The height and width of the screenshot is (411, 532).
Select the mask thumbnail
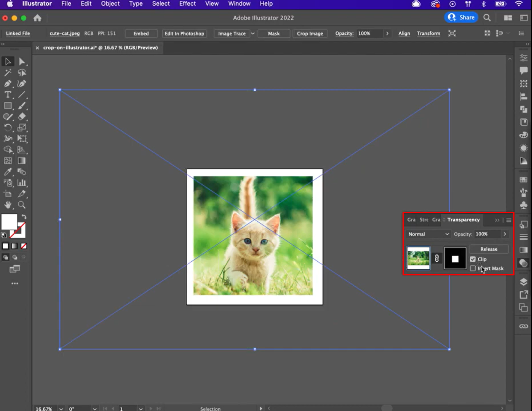click(x=455, y=258)
